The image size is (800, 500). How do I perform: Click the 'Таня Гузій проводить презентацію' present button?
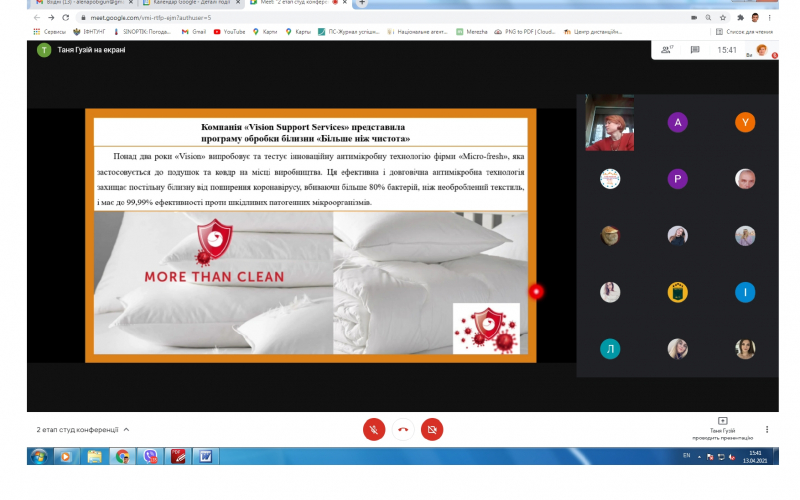[722, 429]
